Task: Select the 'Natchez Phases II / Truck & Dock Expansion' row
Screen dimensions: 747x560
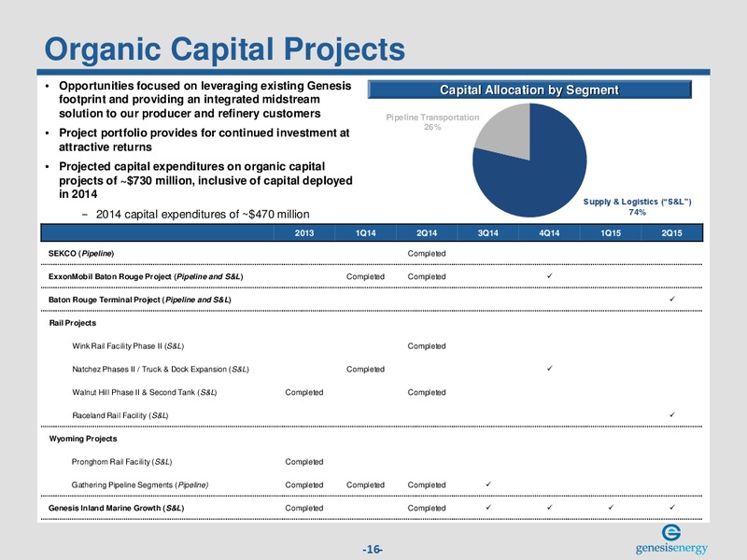Action: pyautogui.click(x=160, y=369)
